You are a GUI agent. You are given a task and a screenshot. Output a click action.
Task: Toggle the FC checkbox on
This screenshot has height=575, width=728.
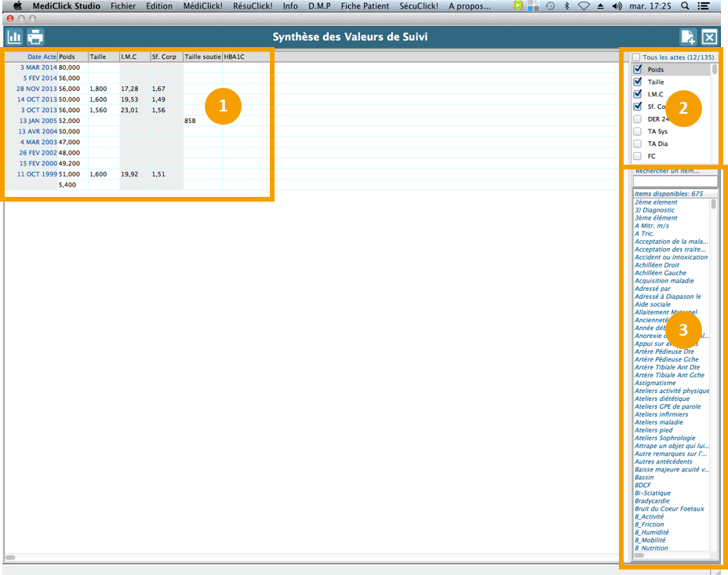[637, 156]
